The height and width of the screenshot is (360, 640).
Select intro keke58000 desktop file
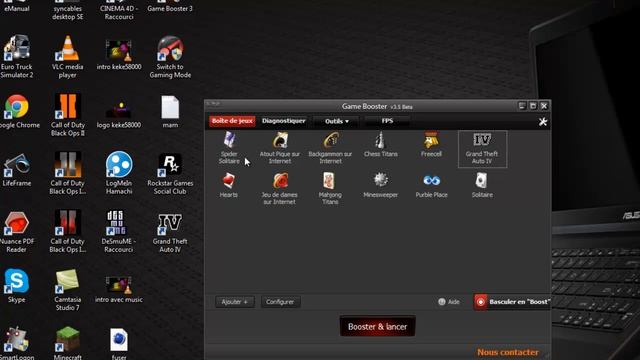119,55
